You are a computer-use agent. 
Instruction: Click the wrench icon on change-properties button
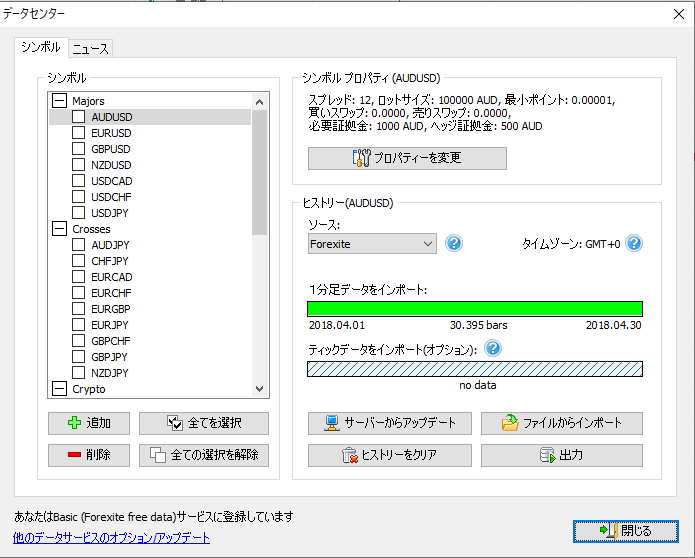pyautogui.click(x=362, y=158)
